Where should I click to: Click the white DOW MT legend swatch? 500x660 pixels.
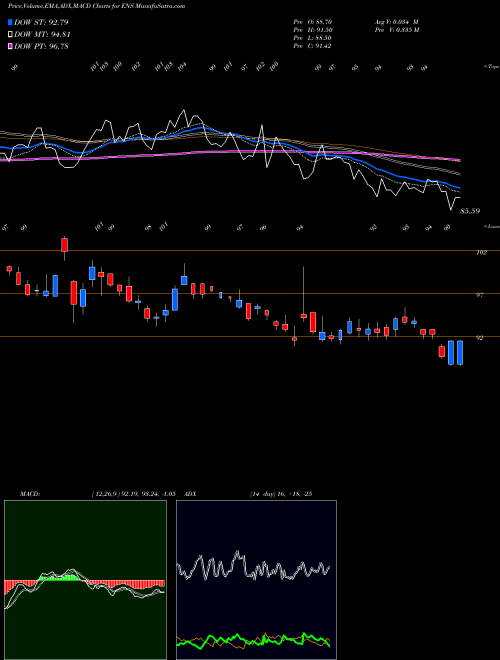[10, 35]
